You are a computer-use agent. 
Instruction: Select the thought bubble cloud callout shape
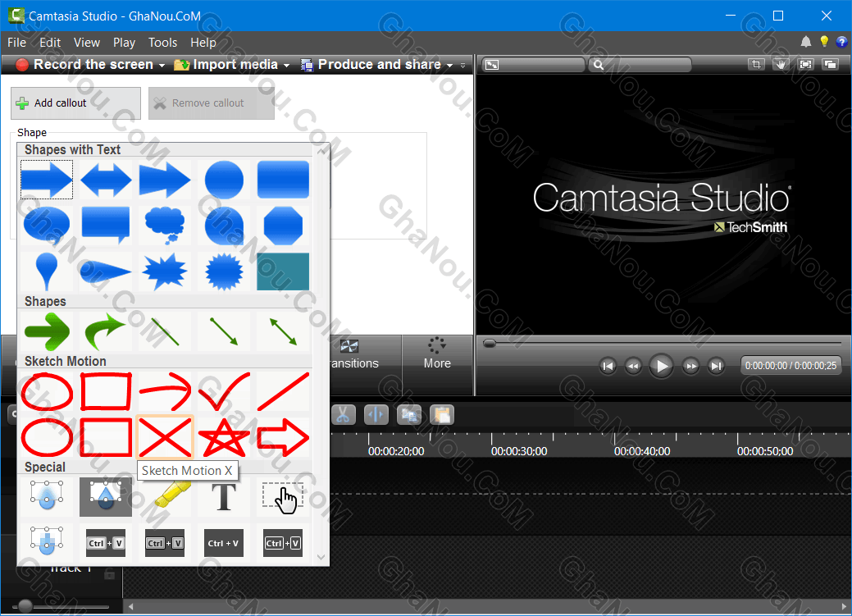pyautogui.click(x=165, y=223)
